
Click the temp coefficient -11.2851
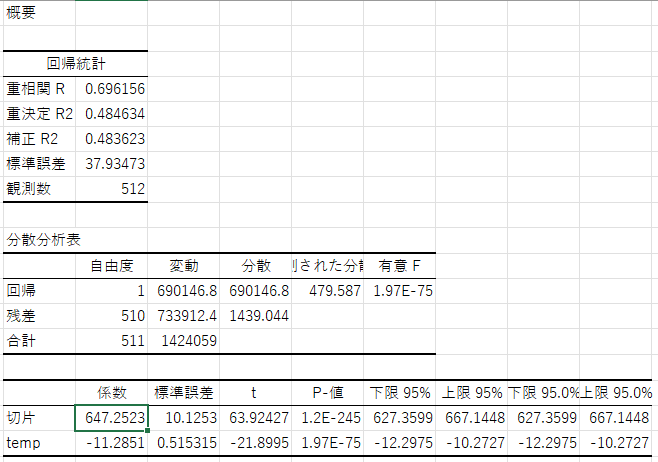click(x=112, y=442)
